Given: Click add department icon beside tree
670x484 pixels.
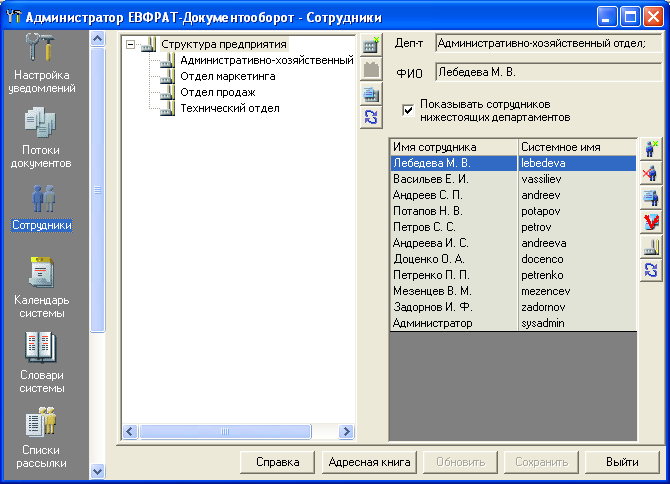Looking at the screenshot, I should (x=371, y=45).
